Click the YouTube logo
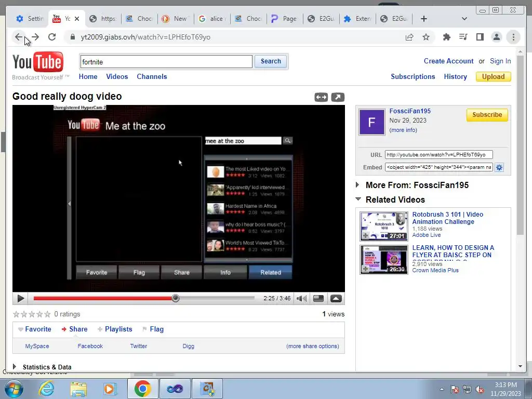The height and width of the screenshot is (399, 532). point(37,62)
